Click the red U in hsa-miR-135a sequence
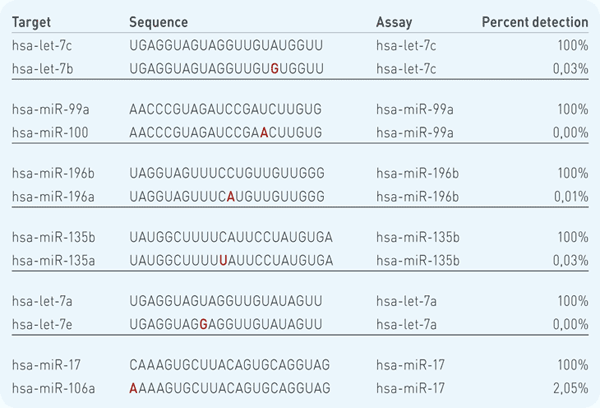The image size is (600, 408). click(x=223, y=261)
